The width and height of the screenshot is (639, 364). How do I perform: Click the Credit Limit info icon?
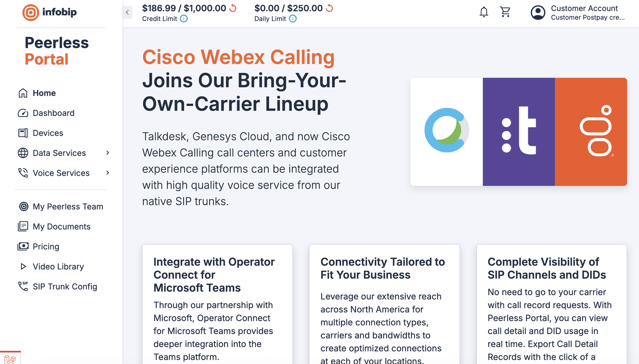pos(184,19)
